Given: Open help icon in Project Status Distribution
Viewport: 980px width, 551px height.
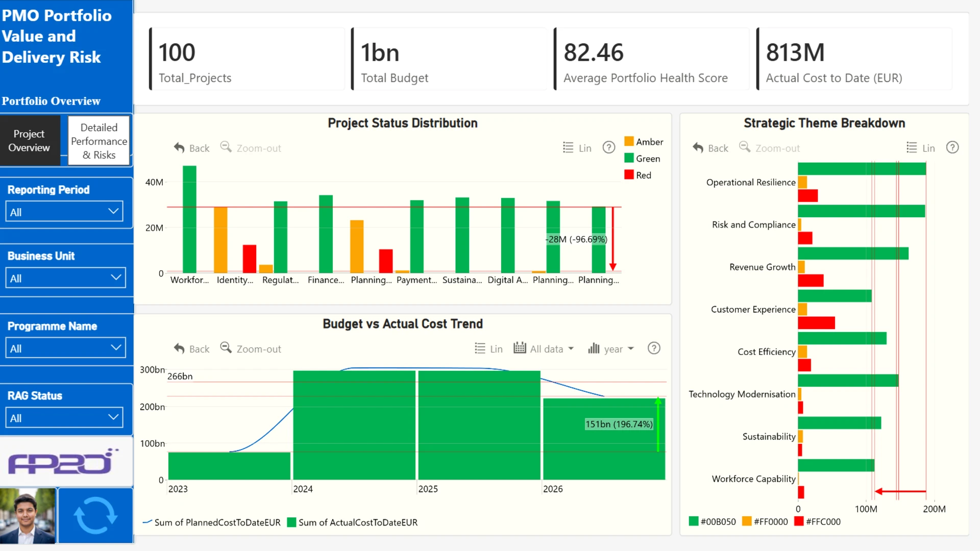Looking at the screenshot, I should pos(608,147).
